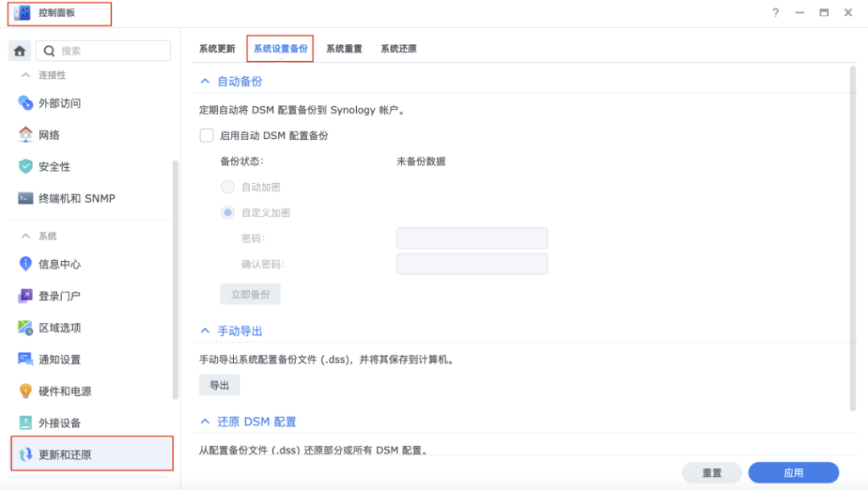Click the 确认密码 input field

point(472,264)
